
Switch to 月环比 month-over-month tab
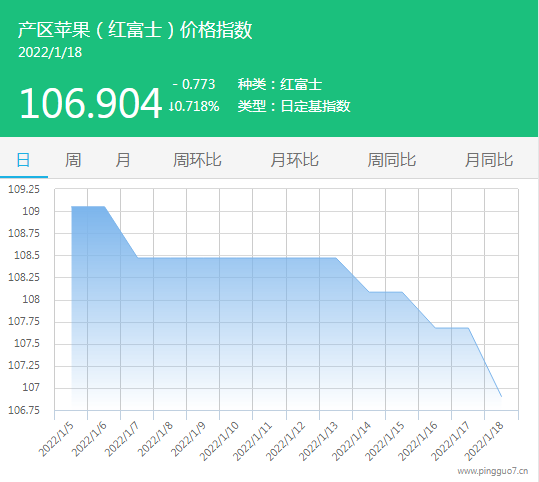point(295,160)
